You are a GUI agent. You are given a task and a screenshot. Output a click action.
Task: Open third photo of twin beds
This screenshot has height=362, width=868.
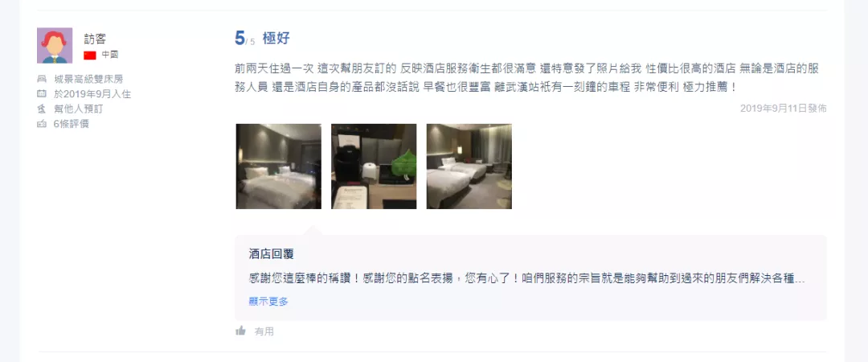(x=469, y=167)
